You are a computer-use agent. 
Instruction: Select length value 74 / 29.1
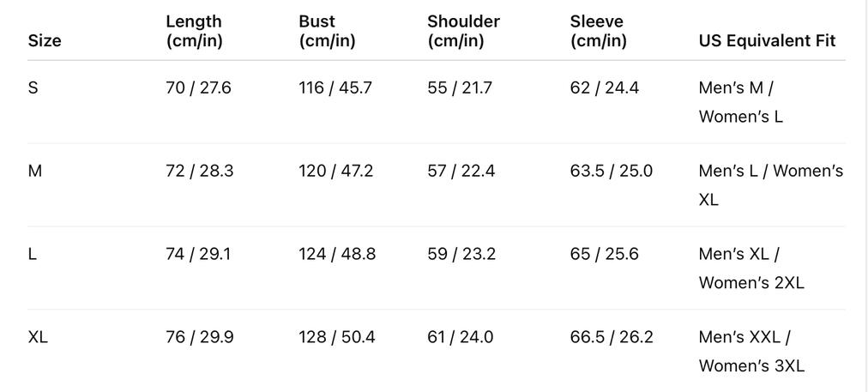tap(198, 254)
